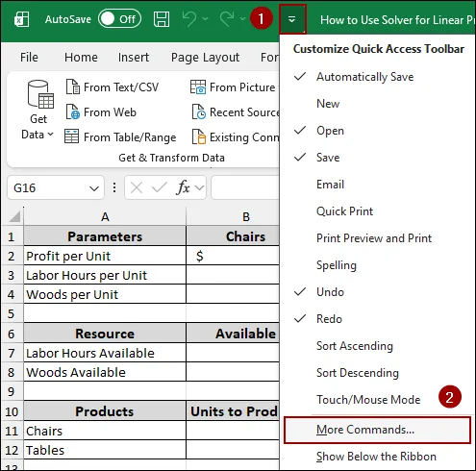Open the File tab
The width and height of the screenshot is (476, 471).
(29, 58)
